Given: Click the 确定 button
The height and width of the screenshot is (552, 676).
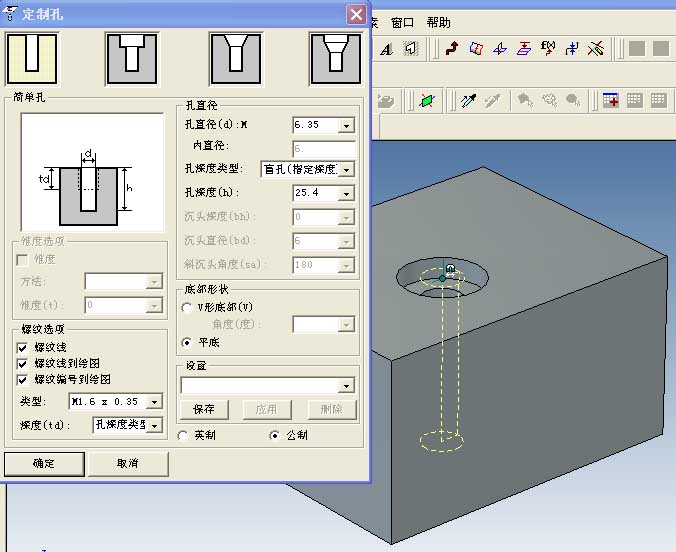Looking at the screenshot, I should click(x=44, y=464).
